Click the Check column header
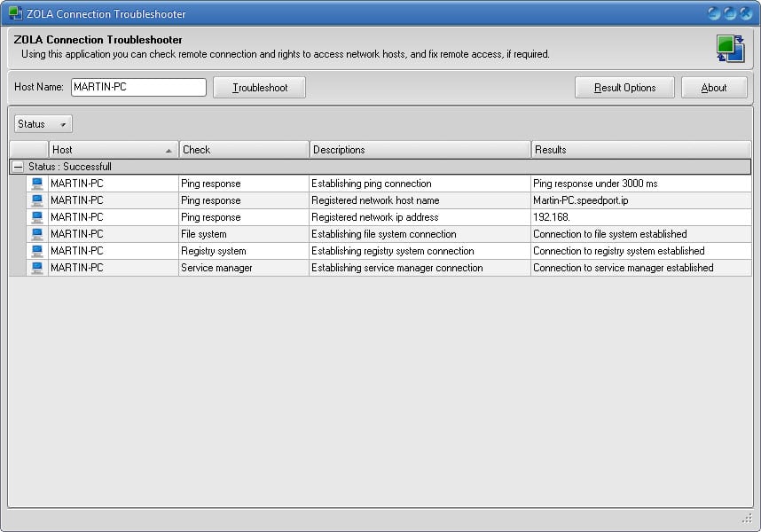The height and width of the screenshot is (532, 761). click(x=242, y=149)
